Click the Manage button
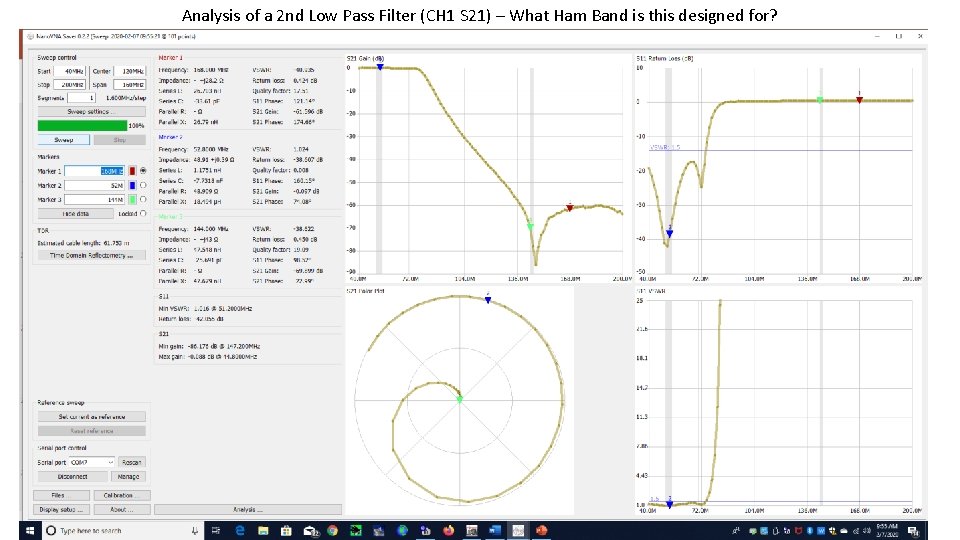Screen dimensions: 960x540 point(128,476)
